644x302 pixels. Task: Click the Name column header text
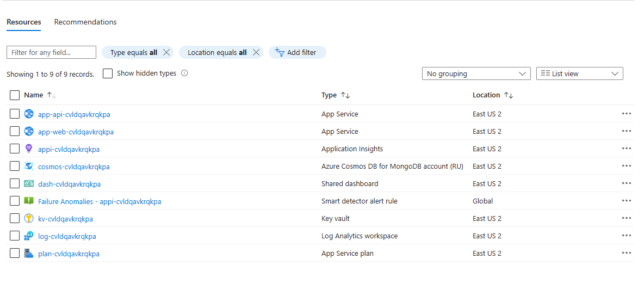(x=34, y=95)
